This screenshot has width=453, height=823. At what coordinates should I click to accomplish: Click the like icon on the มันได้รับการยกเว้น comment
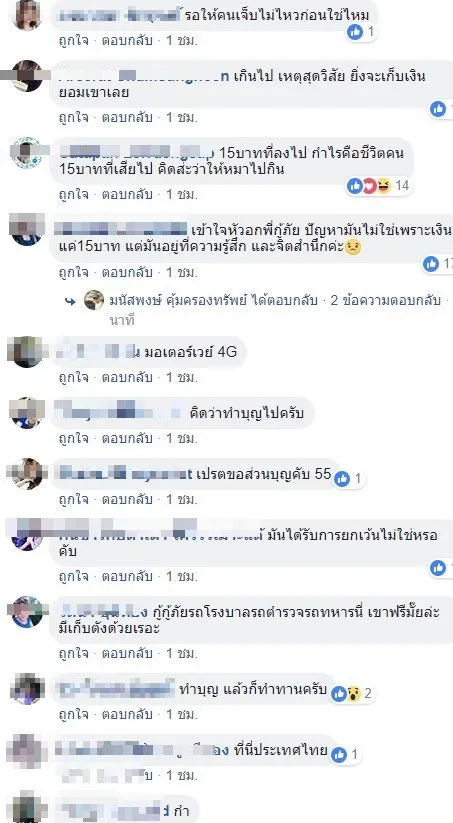click(438, 567)
